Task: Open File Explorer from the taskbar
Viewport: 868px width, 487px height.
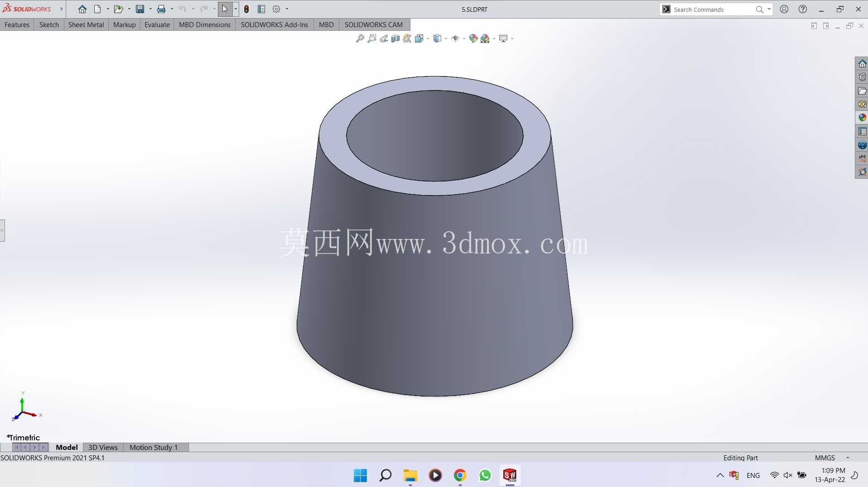Action: pyautogui.click(x=410, y=475)
